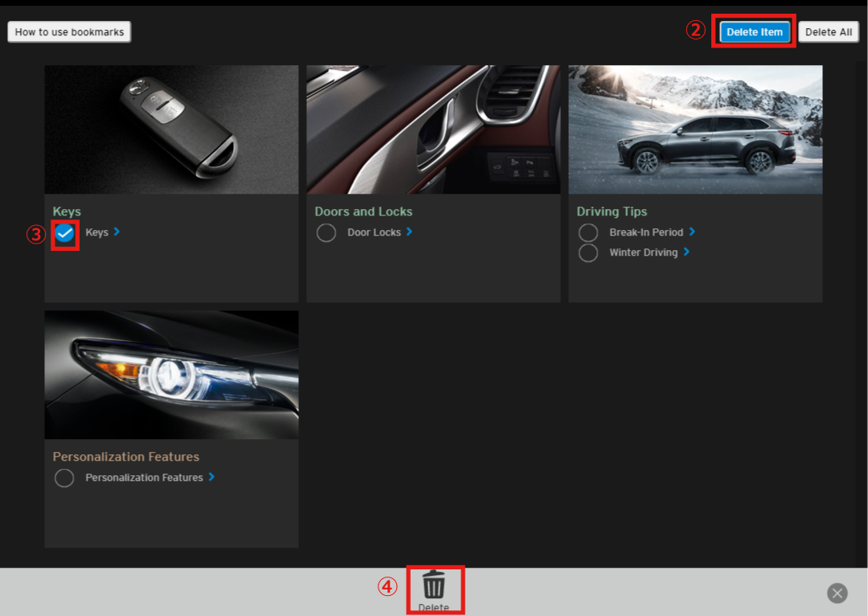Click the chevron beside Winter Driving
Screen dimensions: 868x616
686,252
